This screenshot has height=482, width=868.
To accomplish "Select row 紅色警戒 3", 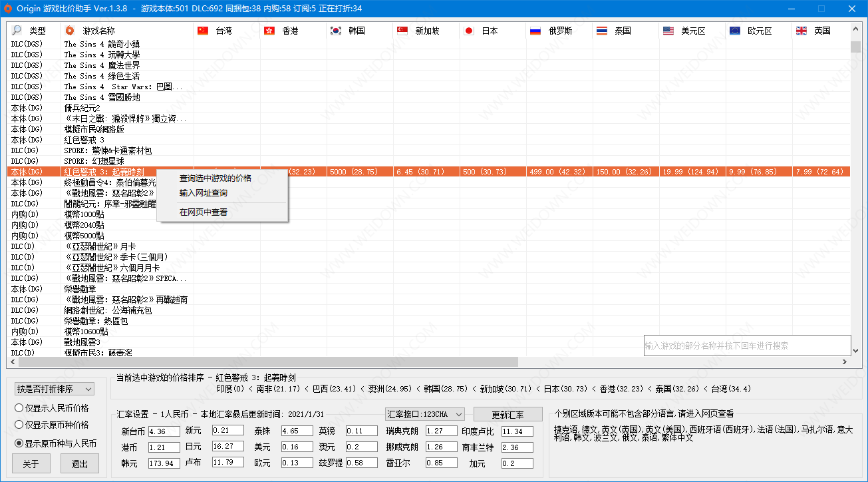I will (x=429, y=140).
